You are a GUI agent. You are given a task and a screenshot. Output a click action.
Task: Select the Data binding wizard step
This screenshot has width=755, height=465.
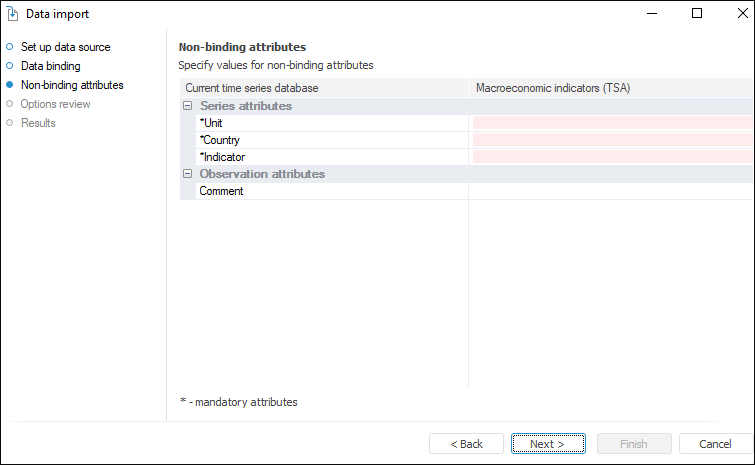(50, 66)
